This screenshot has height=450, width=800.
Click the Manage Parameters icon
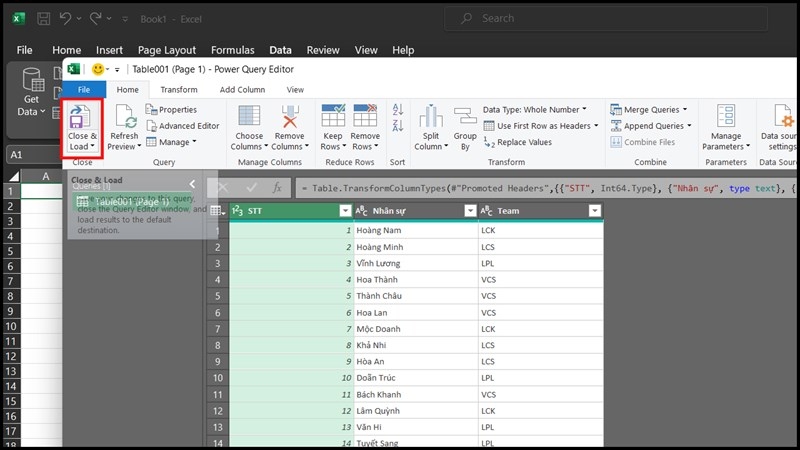(x=726, y=118)
